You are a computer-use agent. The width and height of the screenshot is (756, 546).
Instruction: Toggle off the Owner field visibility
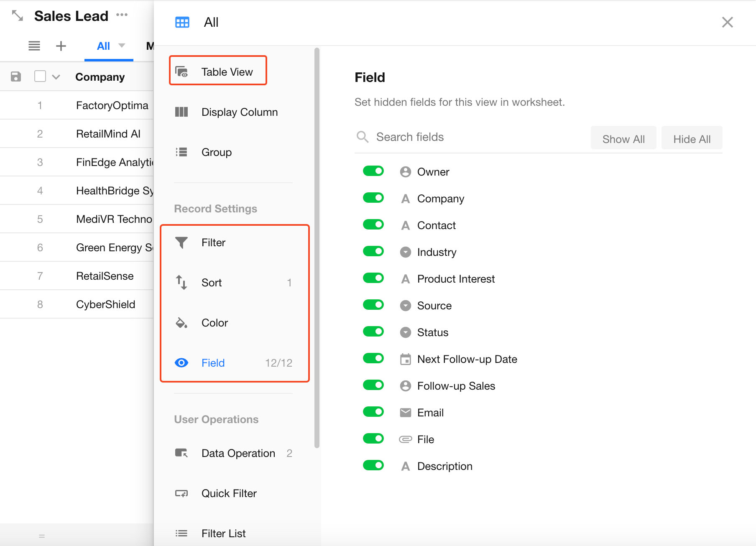point(373,171)
